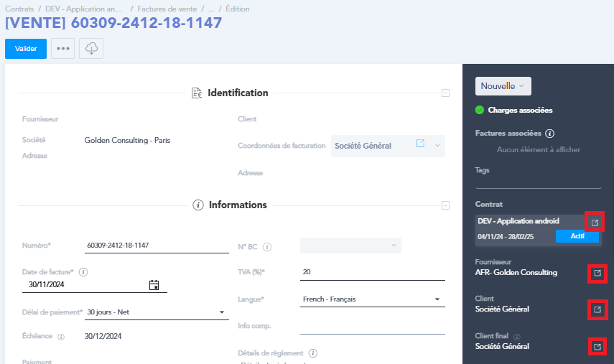Open the Date de facture calendar picker
The image size is (614, 364).
click(154, 285)
